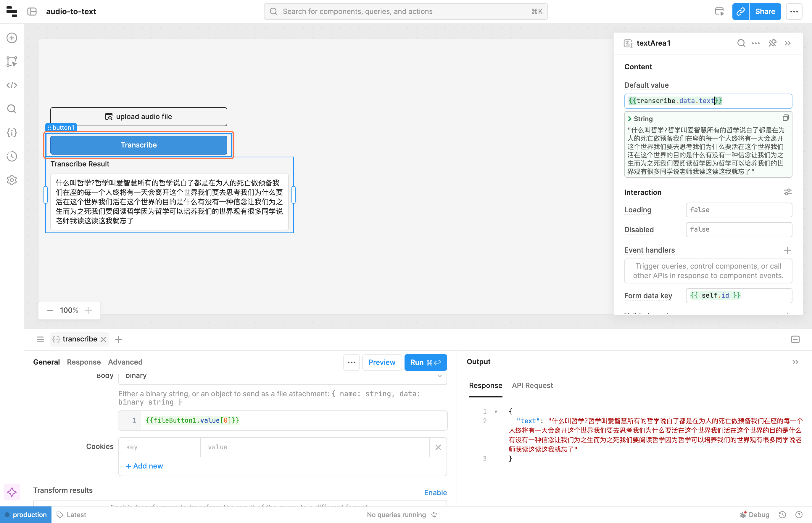The width and height of the screenshot is (812, 523).
Task: Toggle the left panel layout icon
Action: [x=32, y=12]
